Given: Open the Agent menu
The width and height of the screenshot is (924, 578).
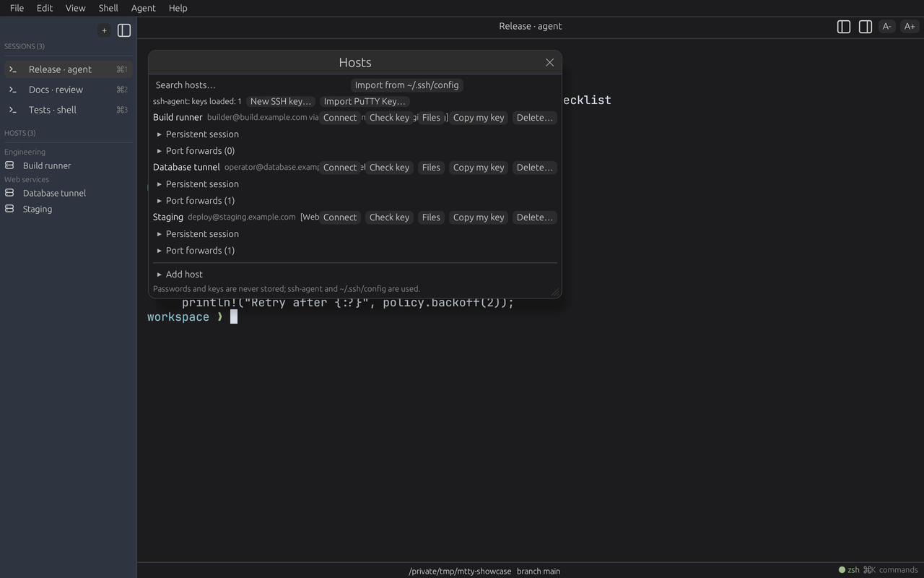Looking at the screenshot, I should pos(143,8).
